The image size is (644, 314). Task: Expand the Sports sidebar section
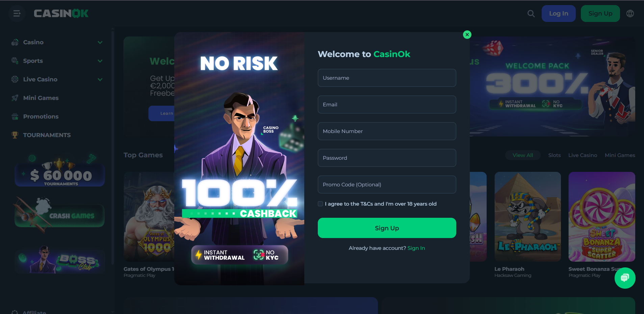pyautogui.click(x=100, y=61)
